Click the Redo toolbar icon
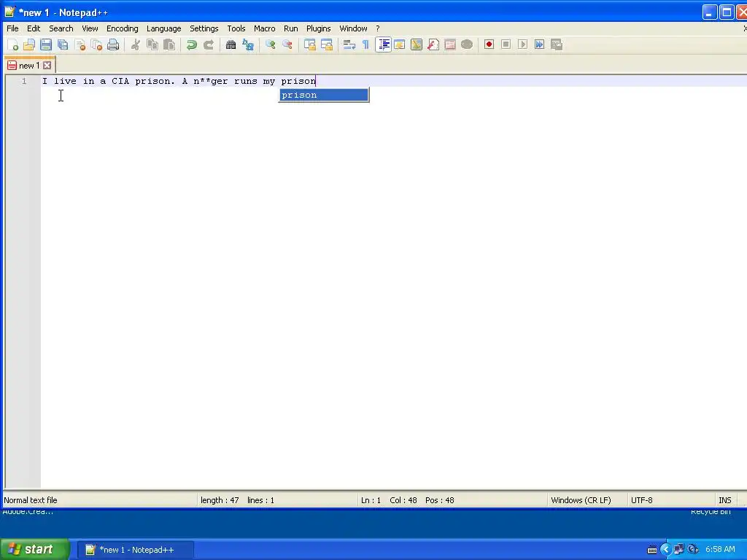Screen dimensions: 747x560 (x=209, y=44)
